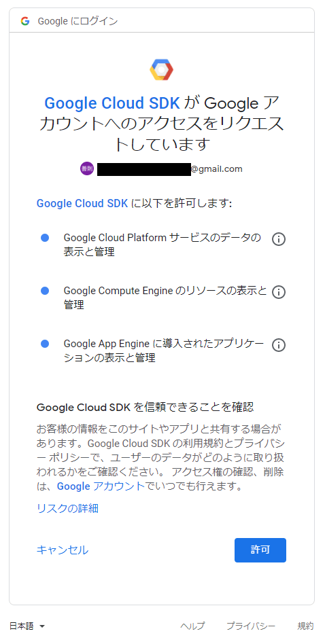Open info icon for Cloud Platform permission
325x644 pixels.
(279, 239)
